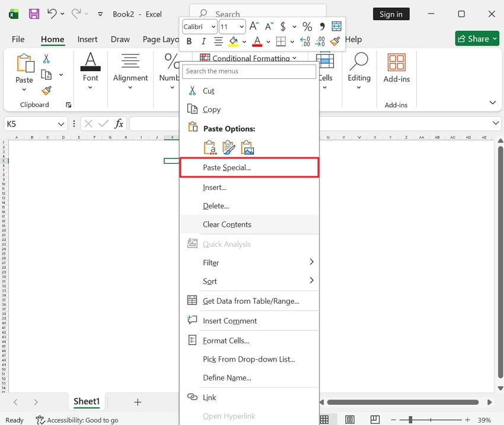Image resolution: width=504 pixels, height=425 pixels.
Task: Click the Sign in button
Action: coord(391,14)
